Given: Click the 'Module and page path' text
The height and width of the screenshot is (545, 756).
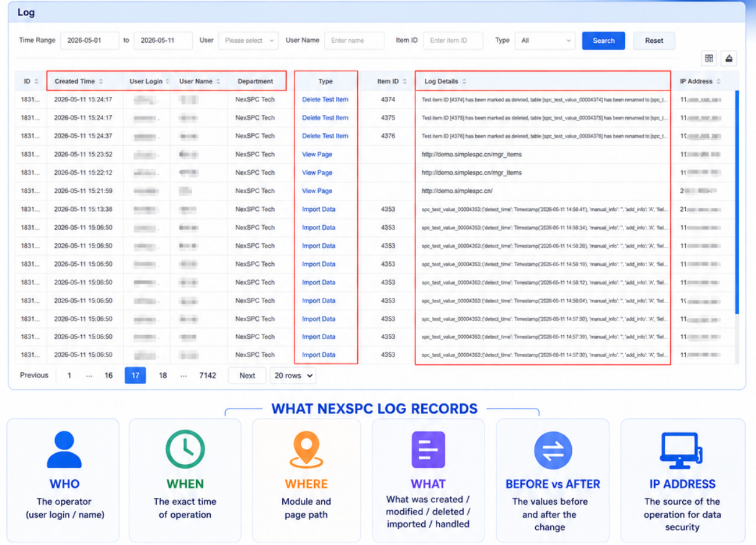Looking at the screenshot, I should [x=306, y=508].
